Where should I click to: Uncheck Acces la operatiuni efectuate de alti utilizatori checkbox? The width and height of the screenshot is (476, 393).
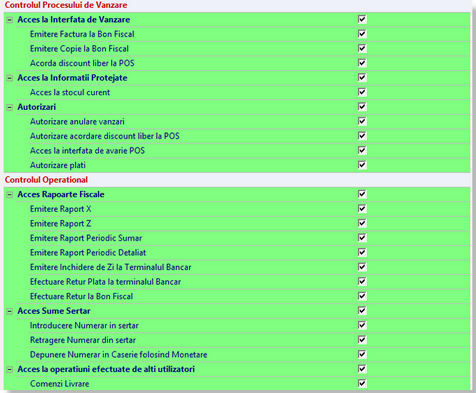click(362, 369)
